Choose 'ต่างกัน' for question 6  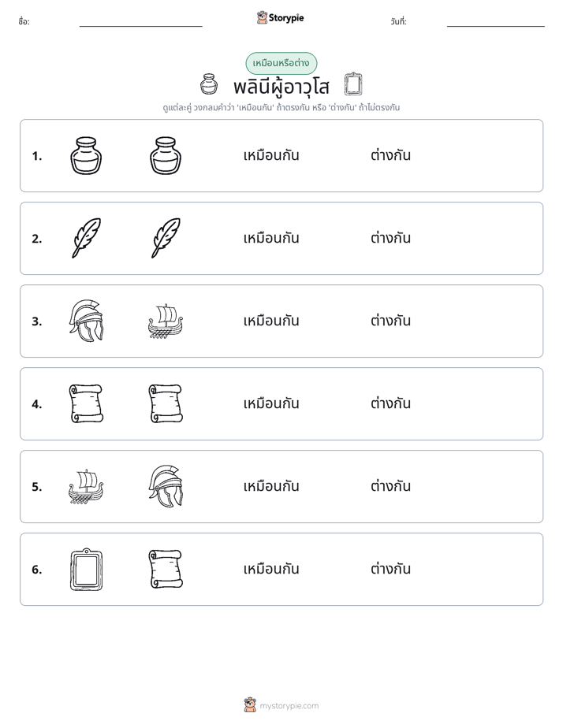(x=390, y=569)
